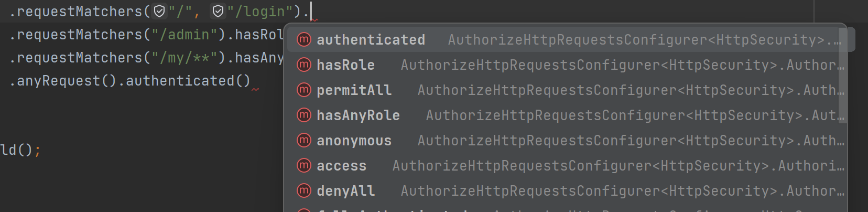Choose the anonymous completion entry

[x=567, y=140]
